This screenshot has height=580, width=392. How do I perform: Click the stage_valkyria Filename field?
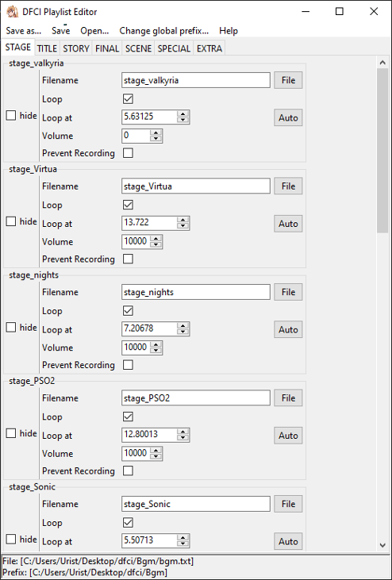pos(196,80)
